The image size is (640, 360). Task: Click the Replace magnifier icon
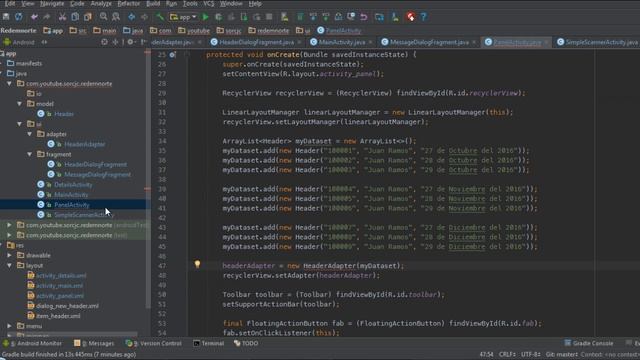click(x=116, y=17)
